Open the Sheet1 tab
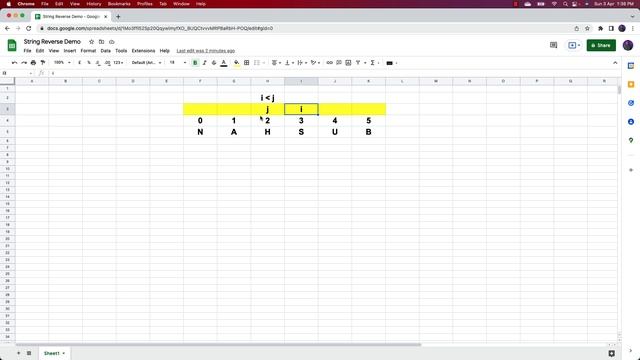 pyautogui.click(x=54, y=353)
